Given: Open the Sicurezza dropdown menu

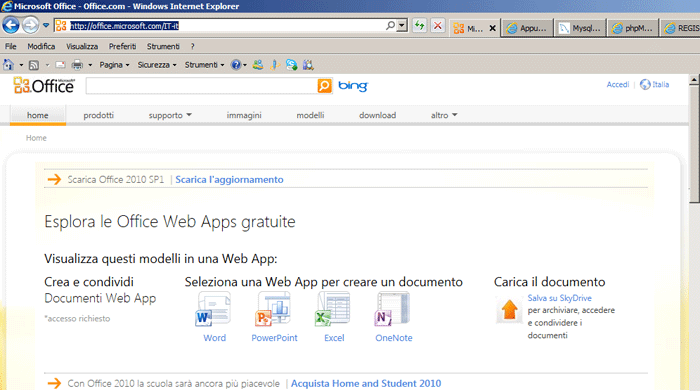Looking at the screenshot, I should pyautogui.click(x=157, y=65).
